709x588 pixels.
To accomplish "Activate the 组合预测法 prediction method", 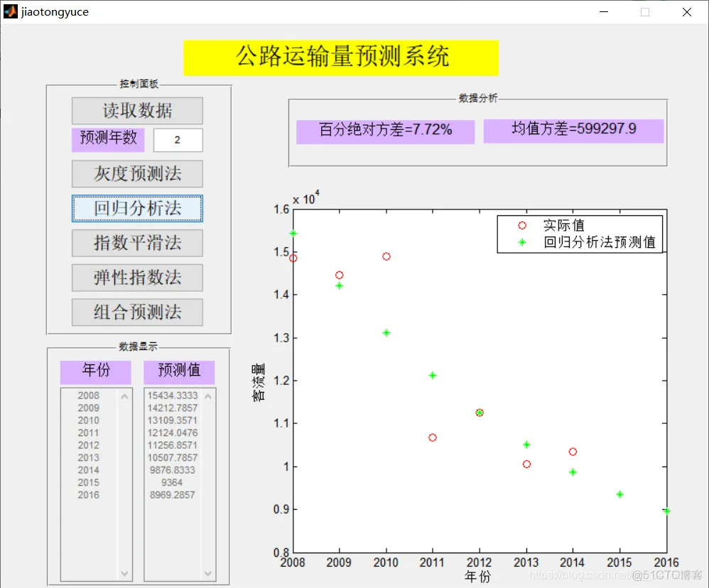I will pos(136,312).
